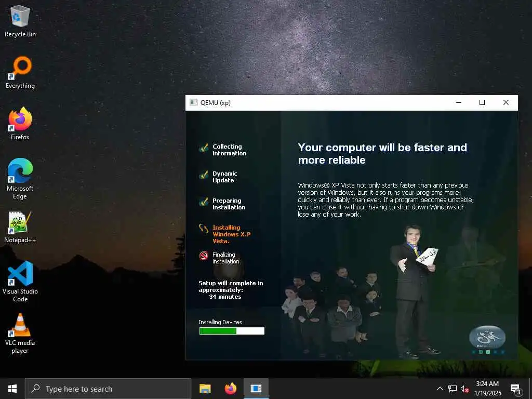This screenshot has width=532, height=399.
Task: Click the 'Dynamic Update' step text
Action: 224,177
